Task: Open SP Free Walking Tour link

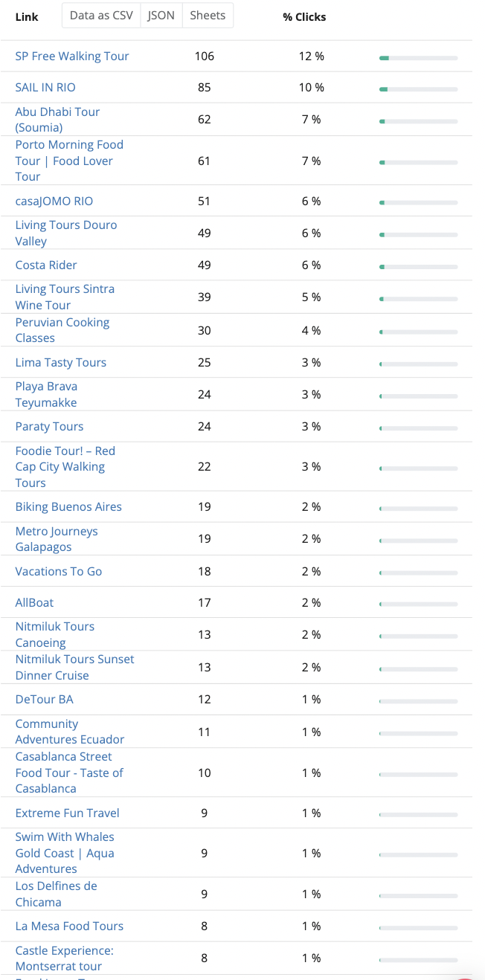Action: (72, 56)
